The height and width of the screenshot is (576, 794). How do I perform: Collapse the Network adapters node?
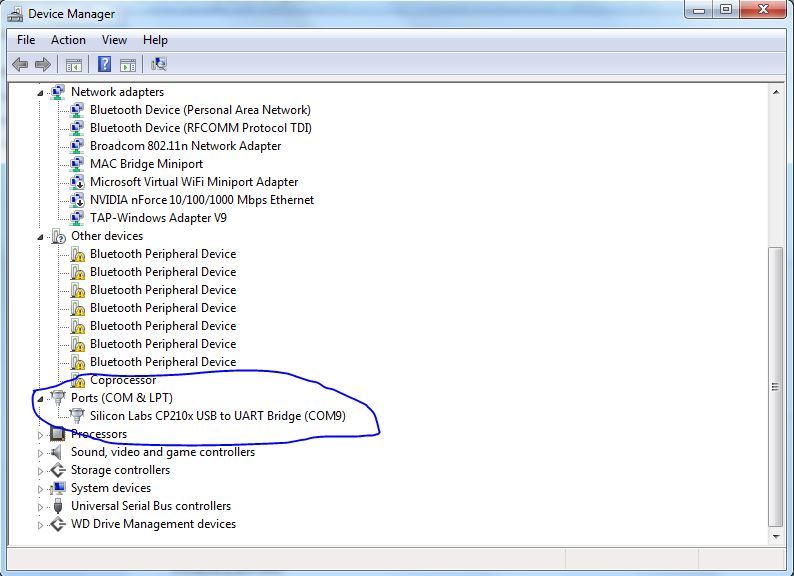[40, 93]
